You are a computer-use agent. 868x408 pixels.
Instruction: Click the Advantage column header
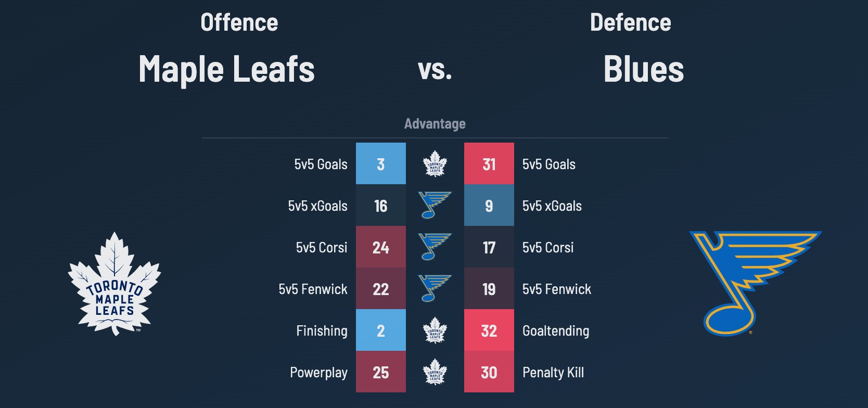435,124
